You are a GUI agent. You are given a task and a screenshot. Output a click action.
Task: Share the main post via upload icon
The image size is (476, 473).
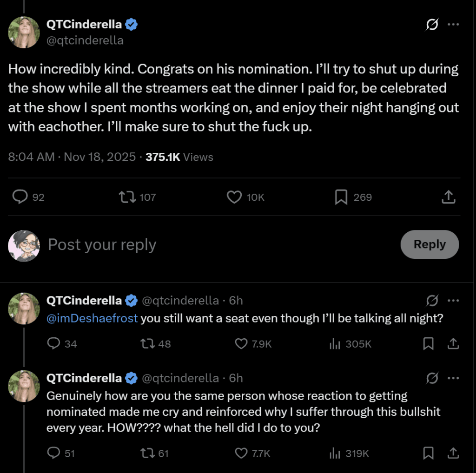(x=448, y=197)
